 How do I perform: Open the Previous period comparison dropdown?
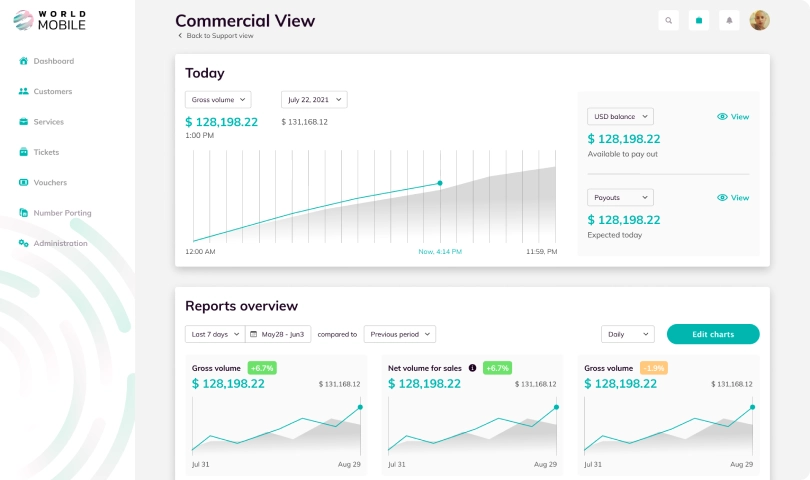(x=399, y=334)
